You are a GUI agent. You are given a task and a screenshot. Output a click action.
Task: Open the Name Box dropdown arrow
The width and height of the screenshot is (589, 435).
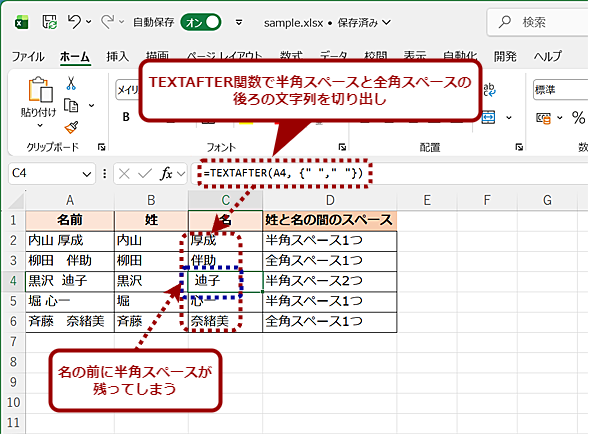coord(87,174)
